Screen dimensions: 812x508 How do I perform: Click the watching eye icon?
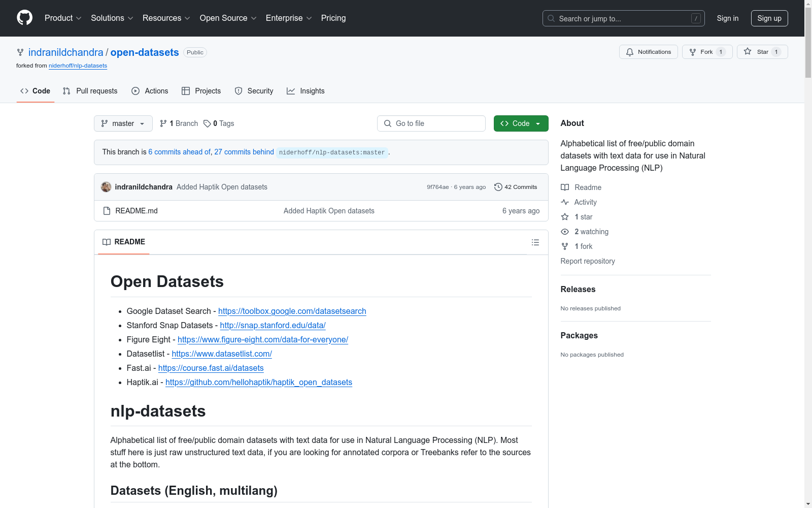click(x=565, y=232)
